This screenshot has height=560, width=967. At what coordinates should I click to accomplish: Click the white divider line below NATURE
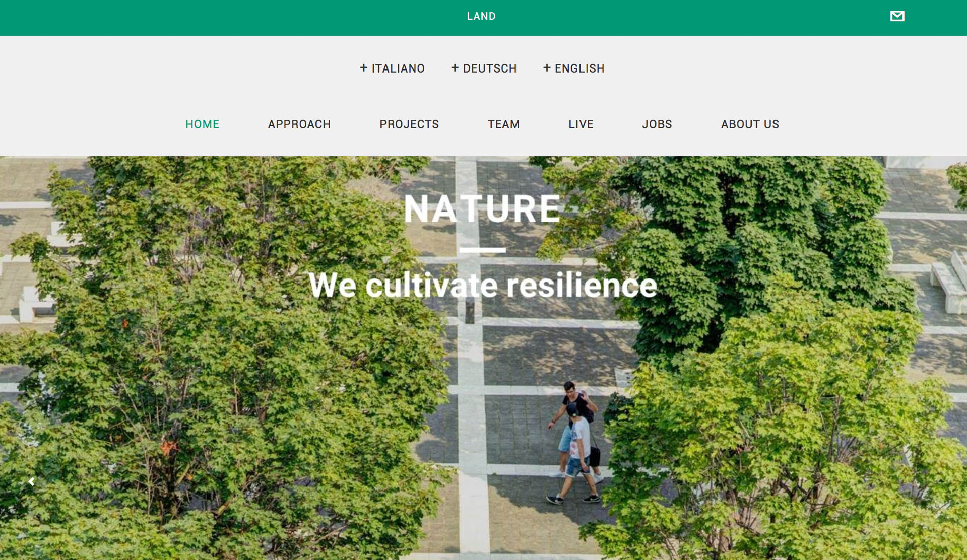click(482, 250)
